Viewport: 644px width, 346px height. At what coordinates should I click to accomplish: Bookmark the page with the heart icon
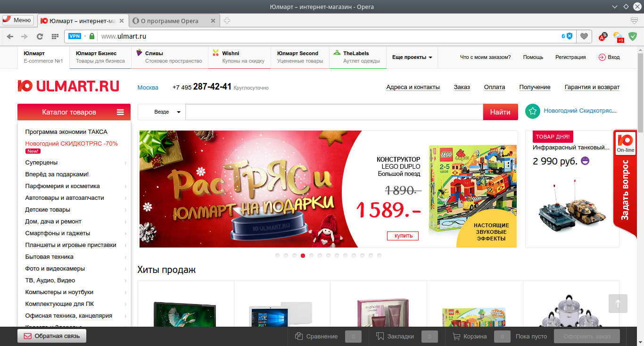click(584, 36)
